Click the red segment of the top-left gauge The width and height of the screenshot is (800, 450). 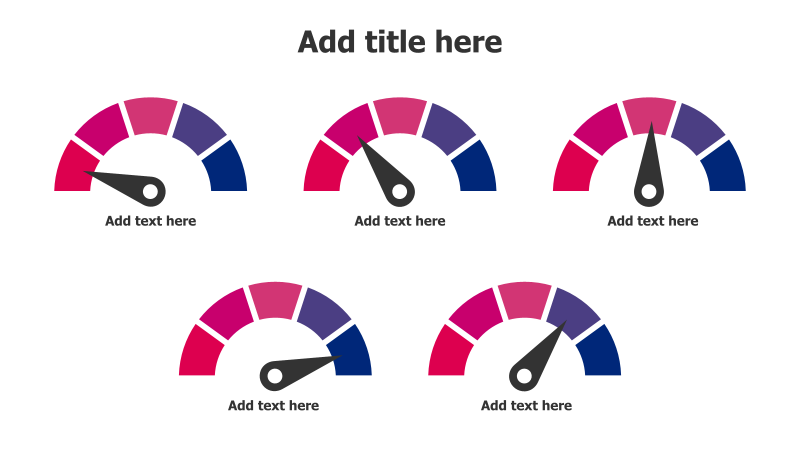[73, 168]
